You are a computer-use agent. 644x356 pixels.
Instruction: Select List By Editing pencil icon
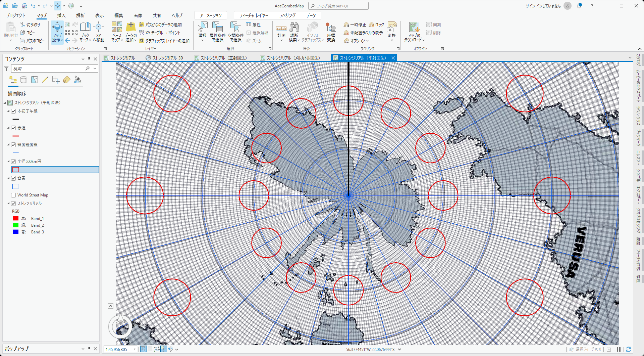[x=45, y=80]
